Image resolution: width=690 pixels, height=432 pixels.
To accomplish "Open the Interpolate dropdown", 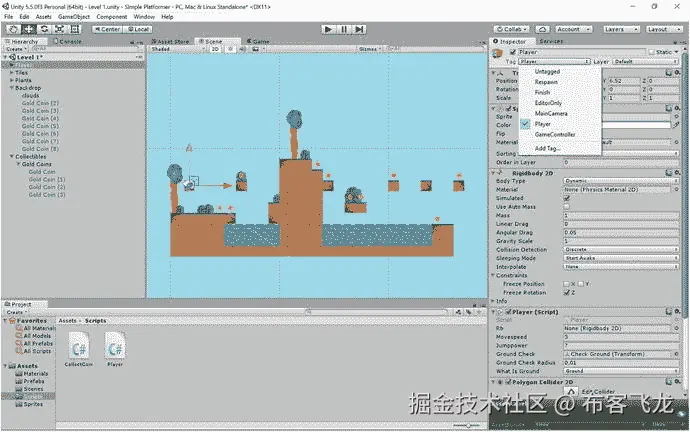I will pyautogui.click(x=621, y=267).
